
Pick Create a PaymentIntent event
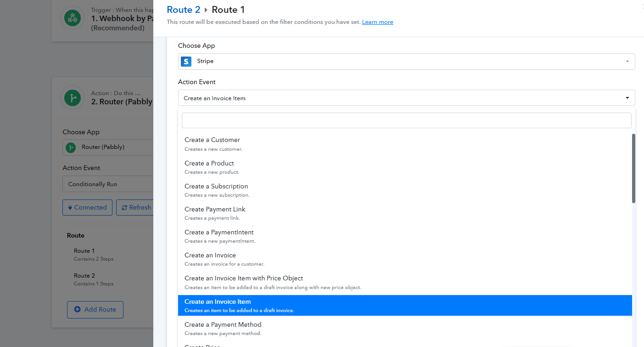click(x=219, y=236)
